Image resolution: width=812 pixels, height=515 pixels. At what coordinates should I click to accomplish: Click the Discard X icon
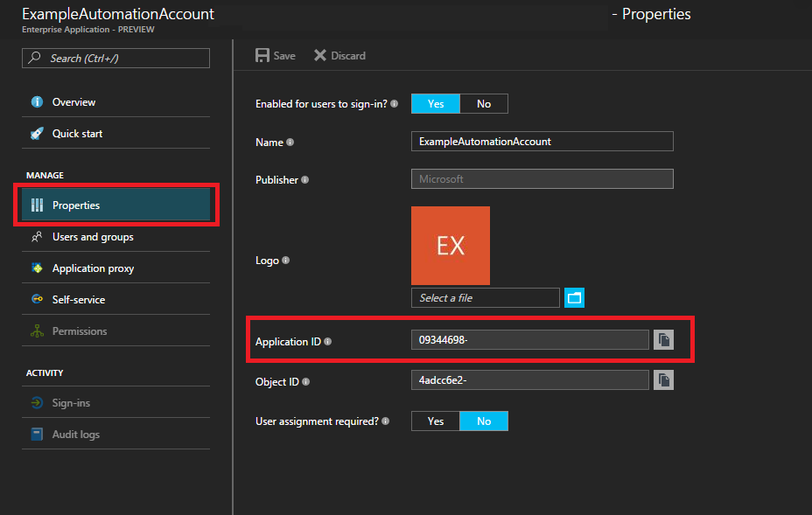320,55
